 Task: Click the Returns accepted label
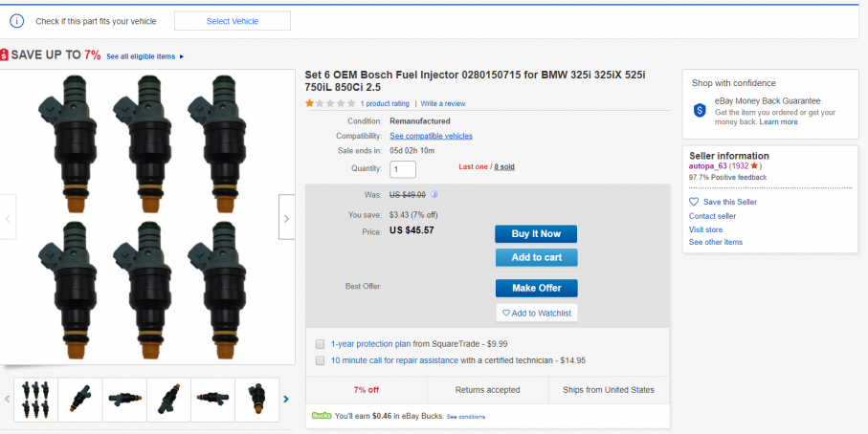coord(488,390)
